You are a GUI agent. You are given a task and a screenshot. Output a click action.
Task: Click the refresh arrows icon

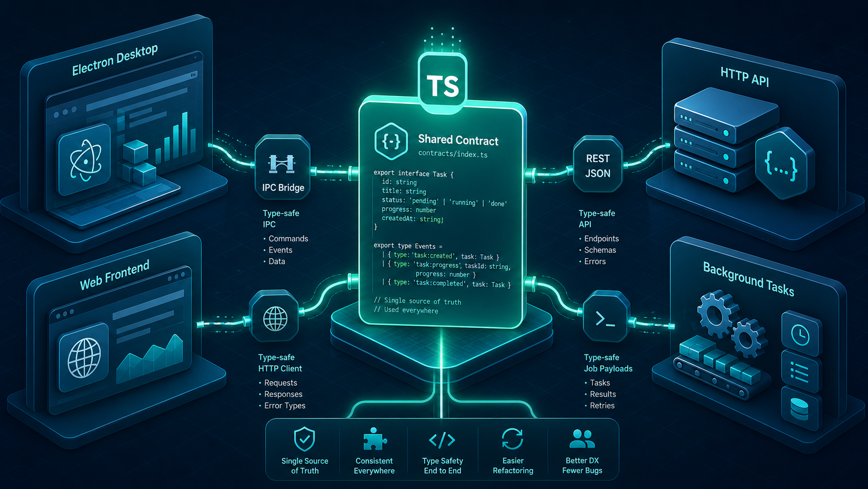click(x=512, y=439)
